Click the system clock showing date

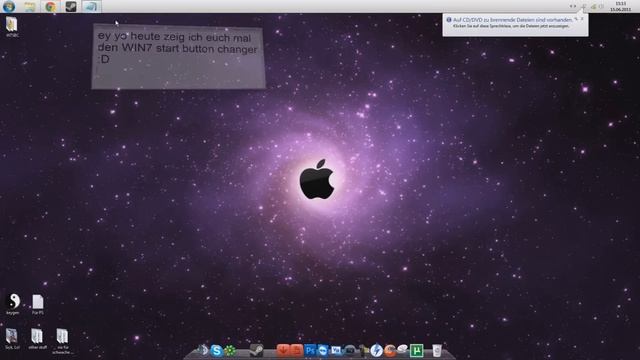[620, 7]
